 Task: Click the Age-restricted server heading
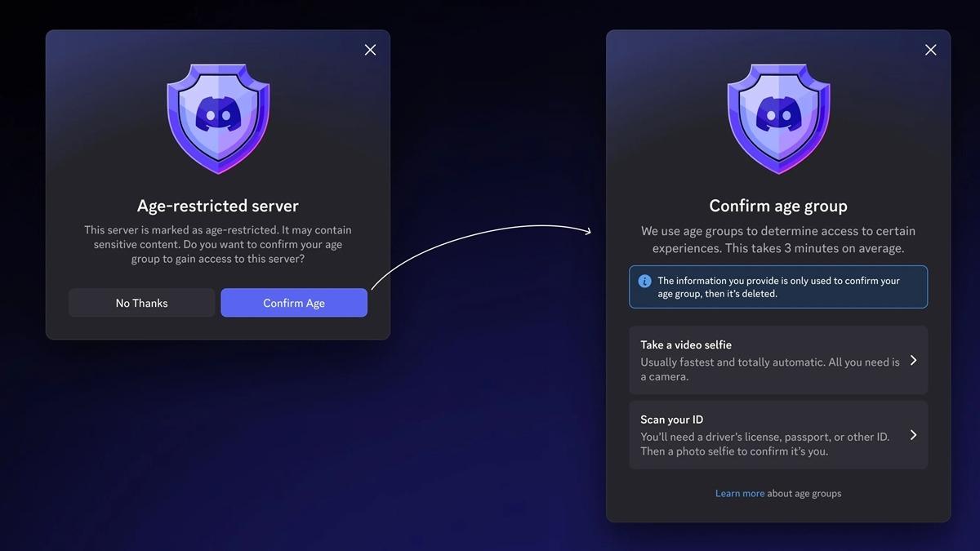coord(218,206)
